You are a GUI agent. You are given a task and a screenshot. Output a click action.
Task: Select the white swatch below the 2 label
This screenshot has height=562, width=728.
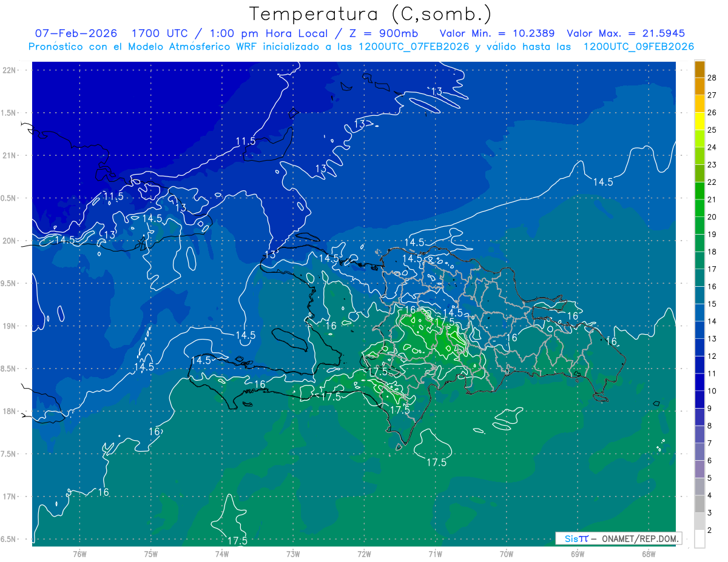pos(699,539)
